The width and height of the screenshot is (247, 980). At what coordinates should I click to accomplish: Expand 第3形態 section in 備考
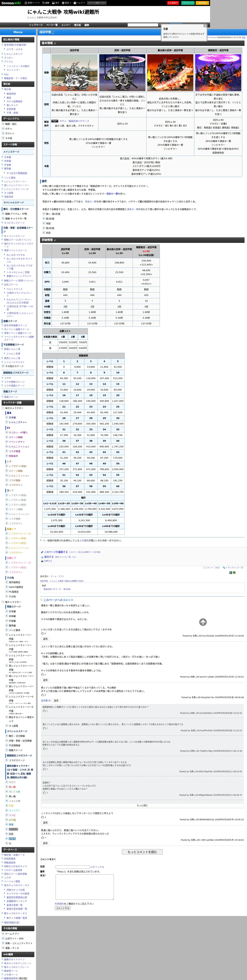pos(44,218)
